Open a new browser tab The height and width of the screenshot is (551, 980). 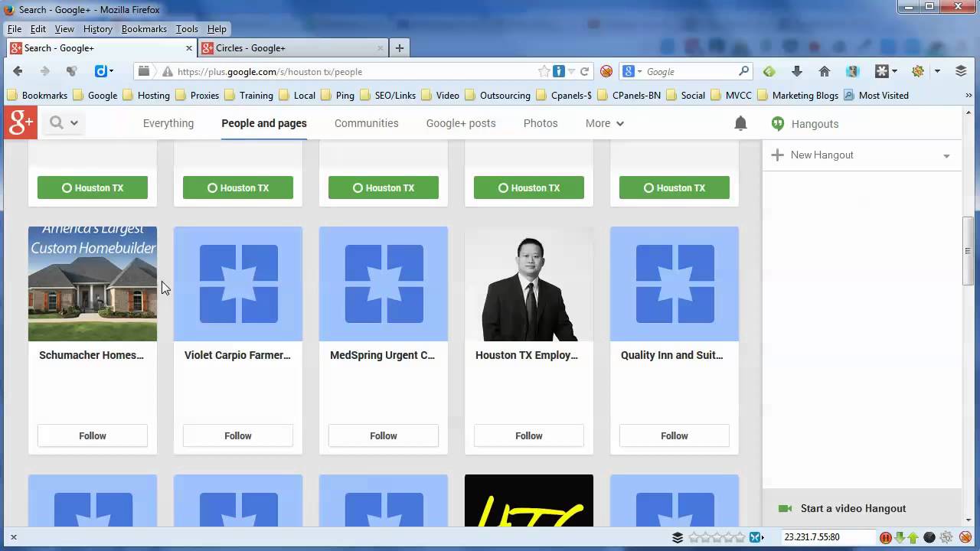(x=399, y=47)
